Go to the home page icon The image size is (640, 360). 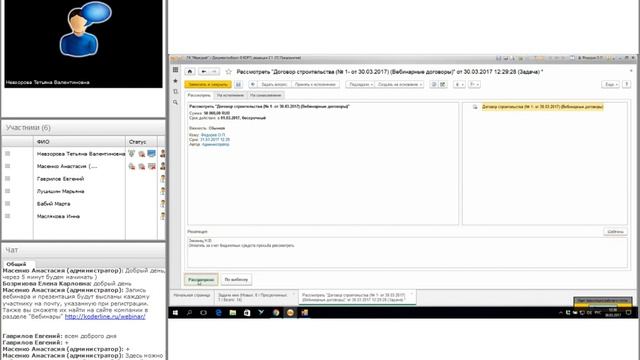point(190,71)
